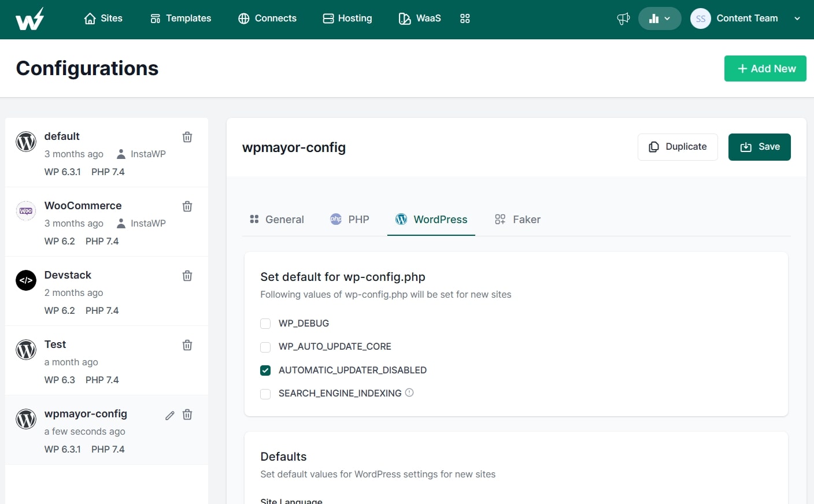Switch to the General tab
Image resolution: width=814 pixels, height=504 pixels.
[277, 220]
